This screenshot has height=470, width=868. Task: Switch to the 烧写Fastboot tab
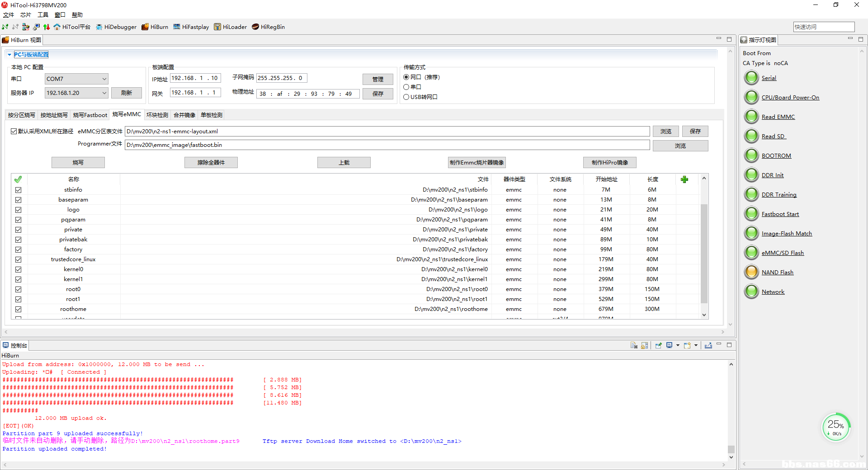click(x=90, y=115)
